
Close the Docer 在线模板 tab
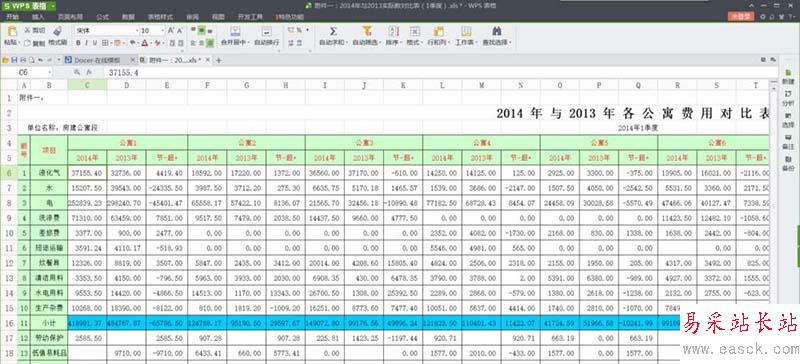point(133,60)
